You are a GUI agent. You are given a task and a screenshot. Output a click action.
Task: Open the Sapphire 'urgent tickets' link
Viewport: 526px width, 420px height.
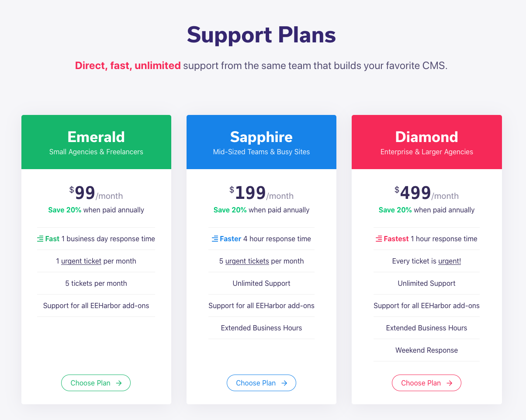point(247,261)
